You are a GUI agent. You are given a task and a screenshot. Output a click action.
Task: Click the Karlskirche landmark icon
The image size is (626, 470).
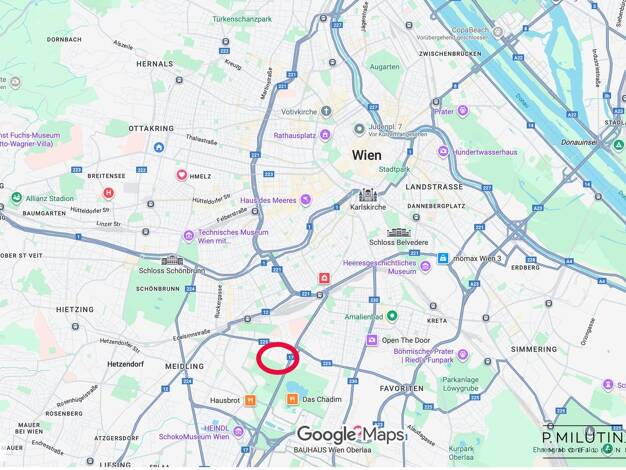click(368, 195)
